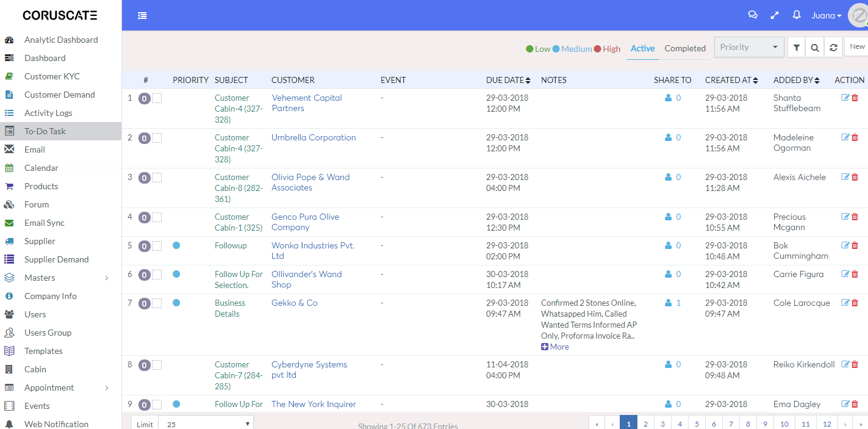Check the checkbox for row 1
Image resolution: width=868 pixels, height=429 pixels.
coord(157,98)
